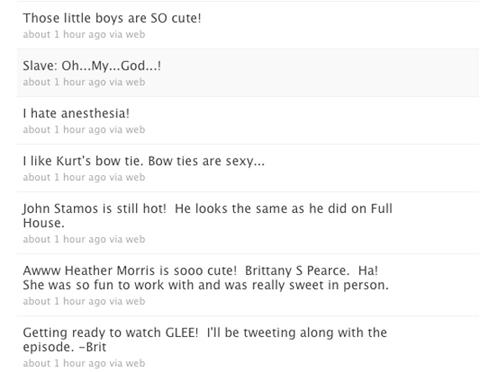Click 'web' link under bow tie tweet
The image size is (500, 372).
[135, 177]
